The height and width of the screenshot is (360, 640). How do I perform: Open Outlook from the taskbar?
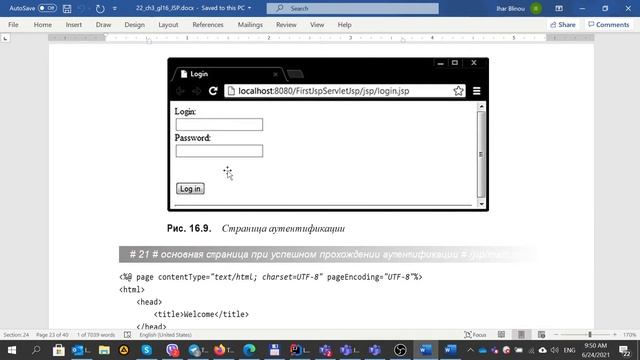click(x=80, y=350)
